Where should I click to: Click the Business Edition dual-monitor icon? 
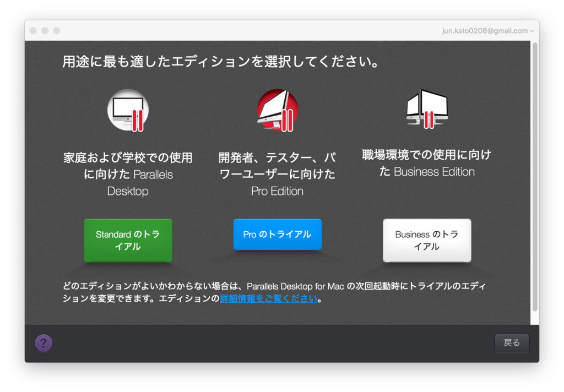point(427,110)
